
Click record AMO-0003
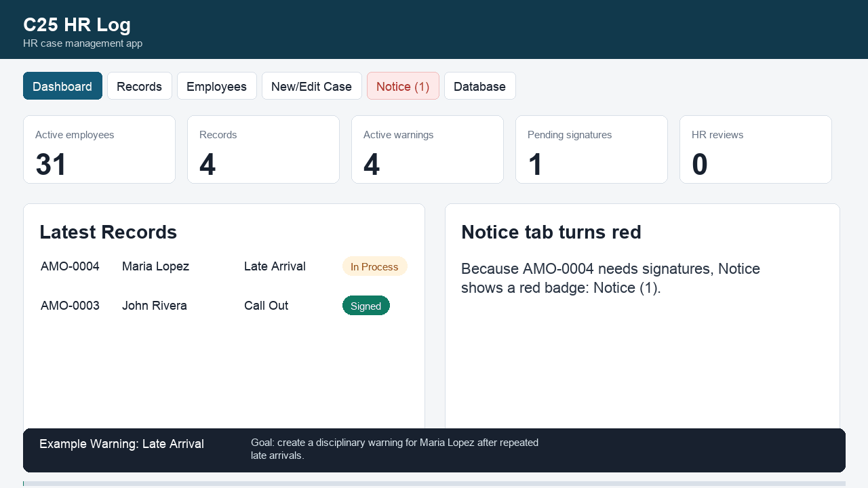tap(70, 306)
